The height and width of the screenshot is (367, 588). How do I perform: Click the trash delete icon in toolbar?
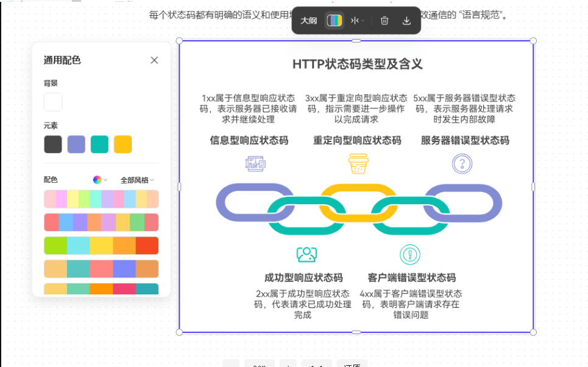pyautogui.click(x=384, y=21)
